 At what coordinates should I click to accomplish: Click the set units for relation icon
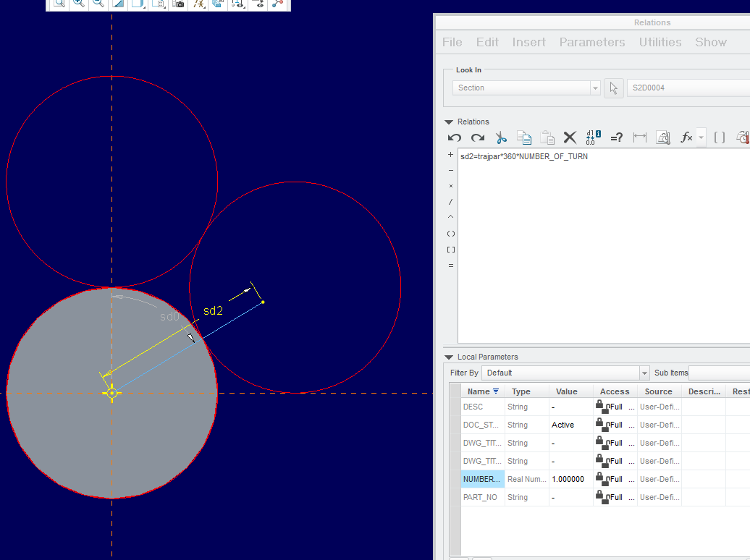pyautogui.click(x=663, y=137)
